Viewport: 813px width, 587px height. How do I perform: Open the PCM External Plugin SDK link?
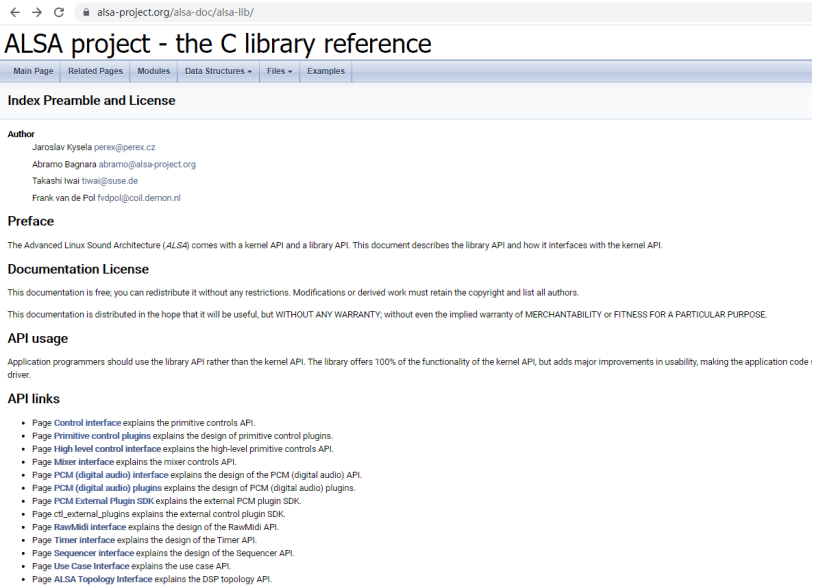tap(104, 501)
